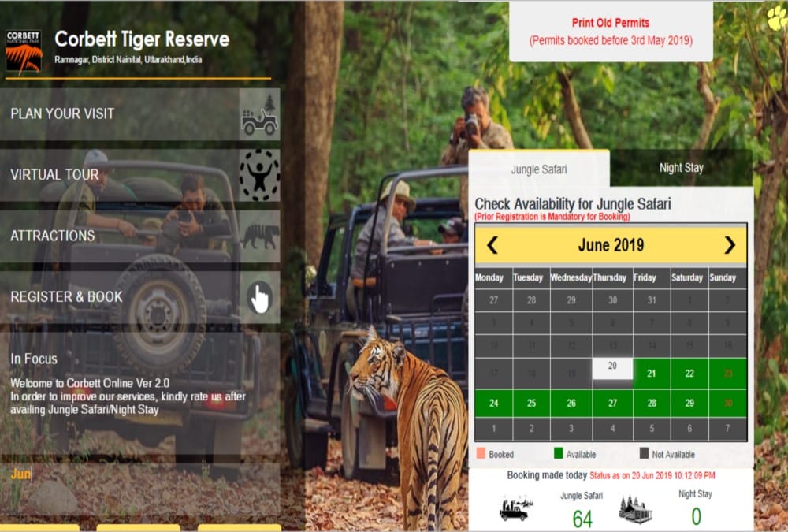788x532 pixels.
Task: Click the virtual tour person icon
Action: [259, 175]
